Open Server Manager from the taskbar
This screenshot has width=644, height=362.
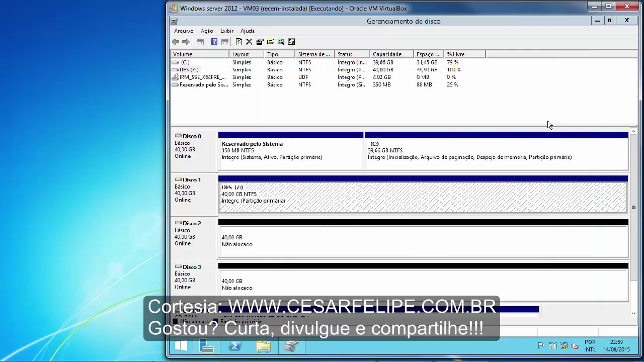[207, 346]
